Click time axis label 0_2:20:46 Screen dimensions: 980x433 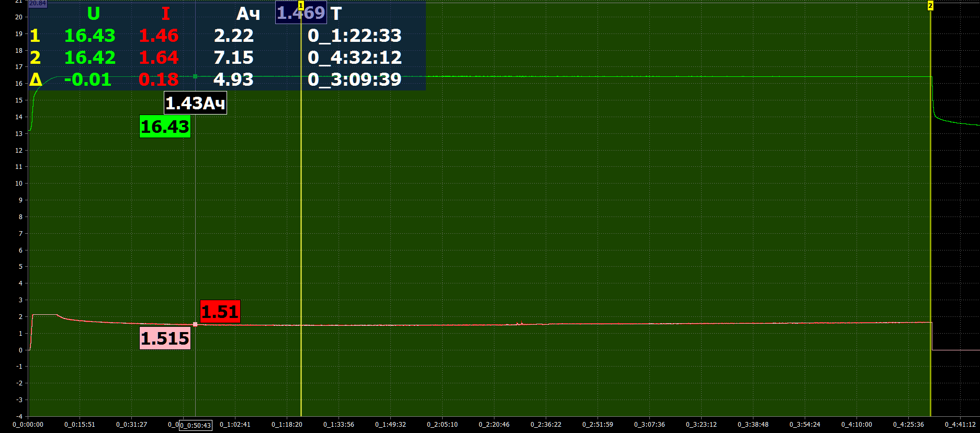click(x=494, y=425)
